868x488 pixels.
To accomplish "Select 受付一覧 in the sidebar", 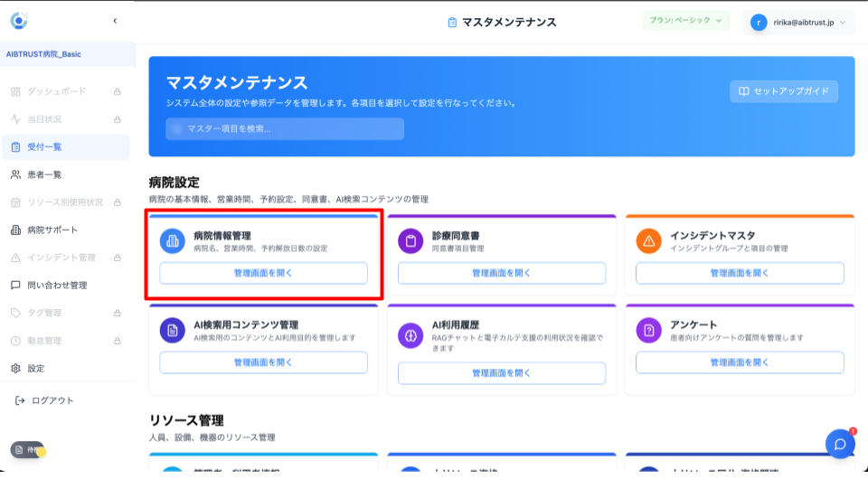I will pos(44,146).
